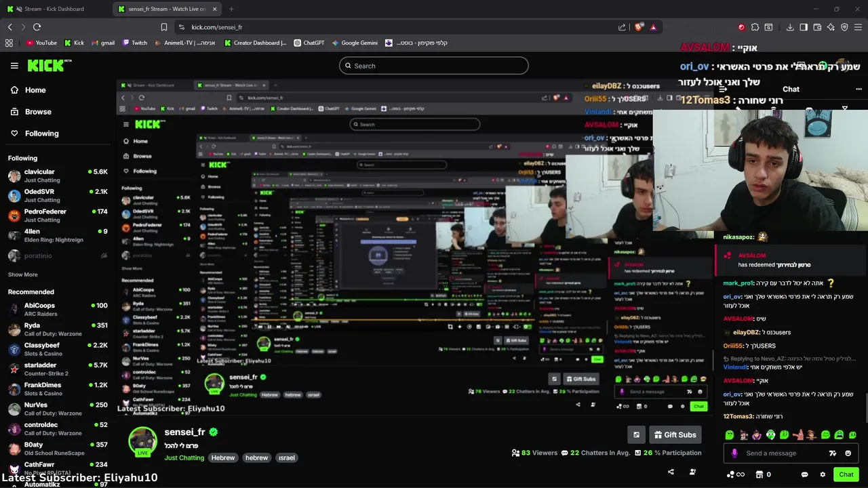Open browser extensions puzzle icon
The width and height of the screenshot is (868, 488).
[x=755, y=27]
